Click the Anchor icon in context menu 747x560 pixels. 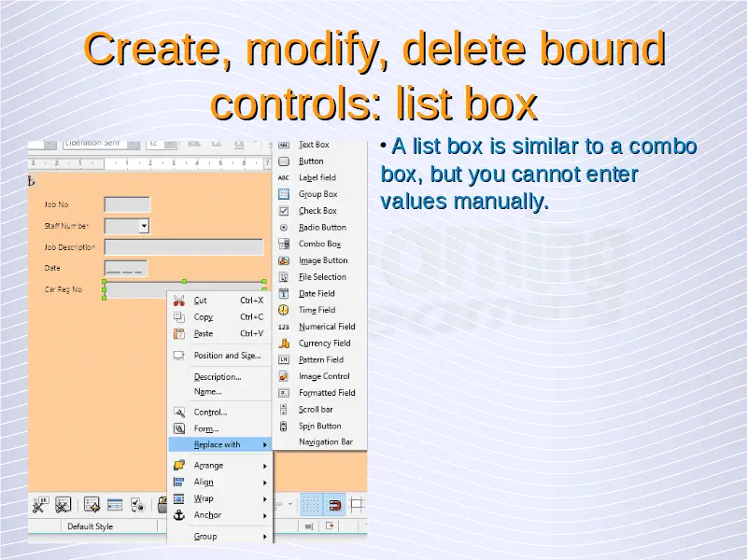click(x=179, y=515)
